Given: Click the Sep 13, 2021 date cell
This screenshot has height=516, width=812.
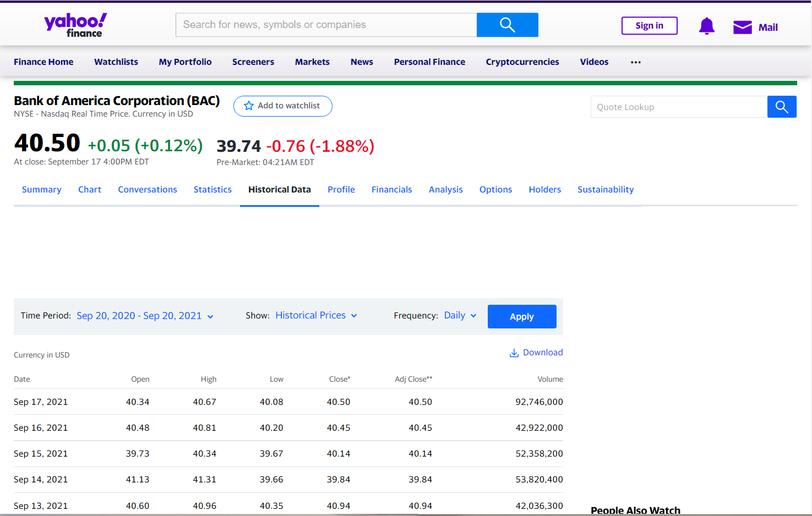Looking at the screenshot, I should coord(41,506).
